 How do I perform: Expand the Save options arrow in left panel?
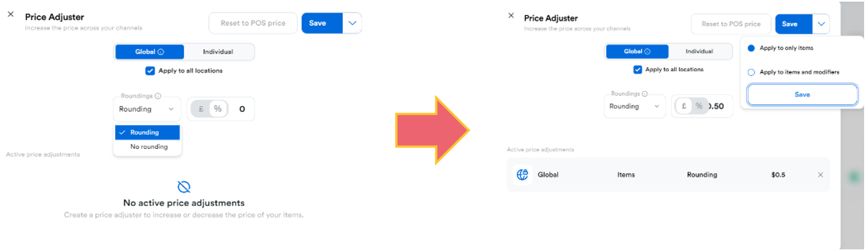point(352,23)
